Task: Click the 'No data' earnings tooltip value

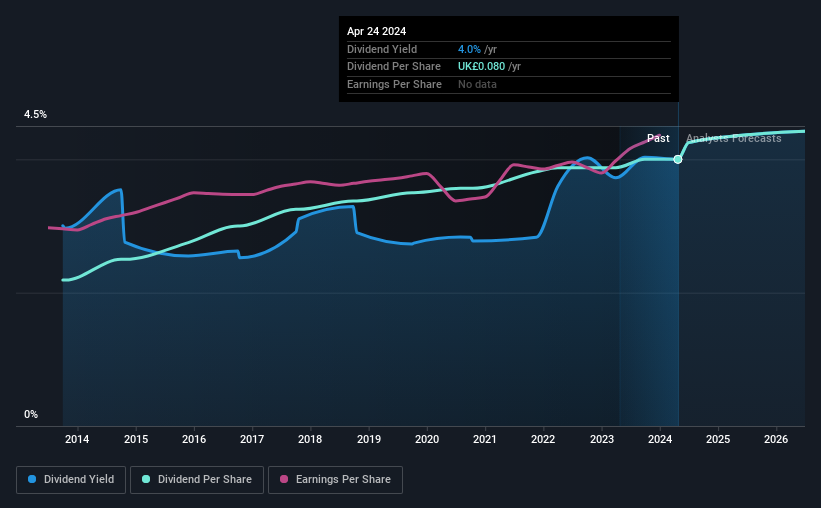Action: [x=477, y=84]
